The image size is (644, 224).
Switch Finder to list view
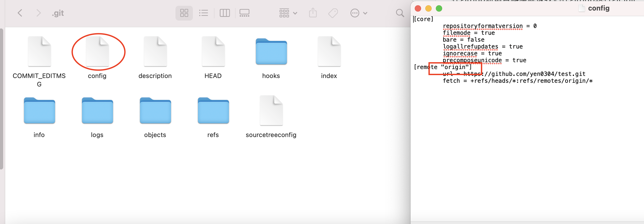click(x=203, y=13)
